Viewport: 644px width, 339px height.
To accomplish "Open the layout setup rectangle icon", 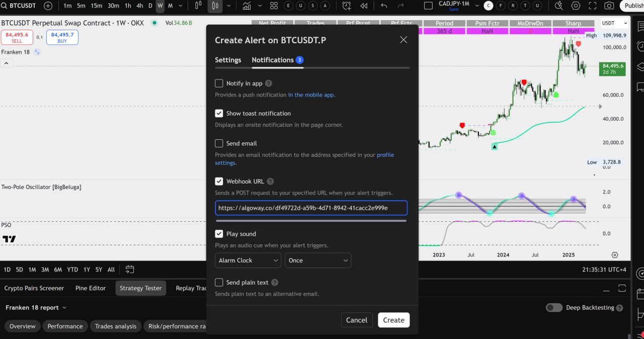I will tap(428, 6).
